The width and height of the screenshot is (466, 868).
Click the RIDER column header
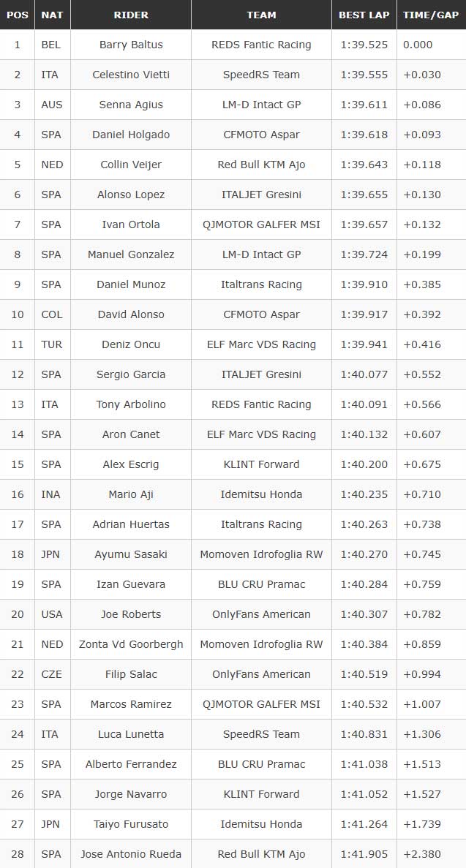pos(131,15)
